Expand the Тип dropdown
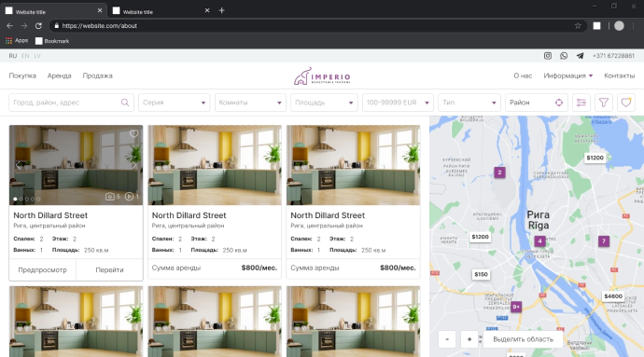The image size is (644, 357). click(469, 103)
